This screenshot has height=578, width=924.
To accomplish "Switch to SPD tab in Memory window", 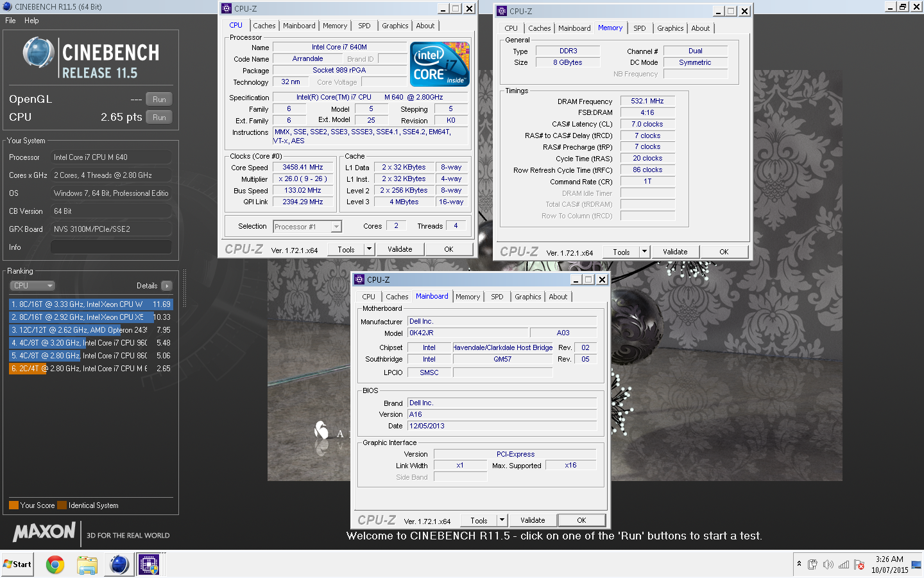I will tap(640, 28).
